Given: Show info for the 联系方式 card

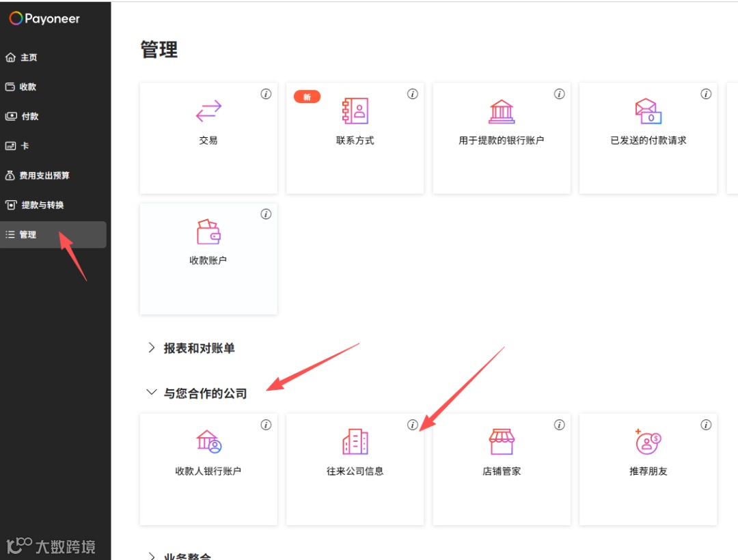Looking at the screenshot, I should (413, 94).
